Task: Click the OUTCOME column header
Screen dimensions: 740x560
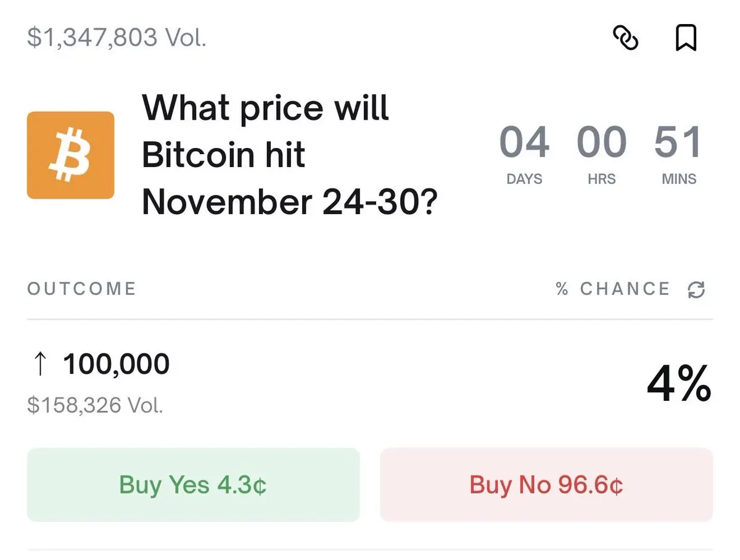Action: pos(81,289)
